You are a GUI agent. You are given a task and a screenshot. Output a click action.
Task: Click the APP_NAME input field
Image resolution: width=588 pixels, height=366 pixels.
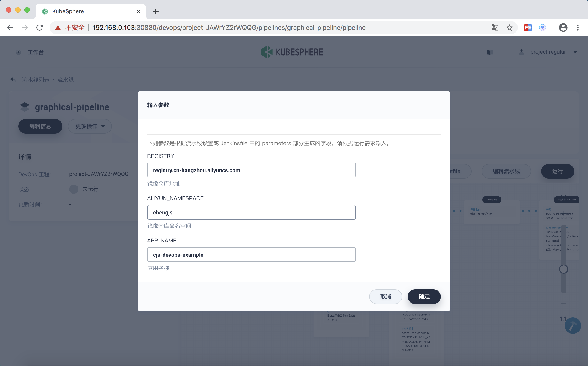[x=251, y=255]
